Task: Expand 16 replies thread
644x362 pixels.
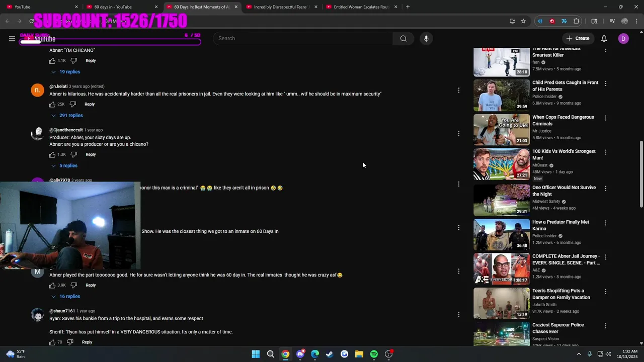Action: pos(65,296)
